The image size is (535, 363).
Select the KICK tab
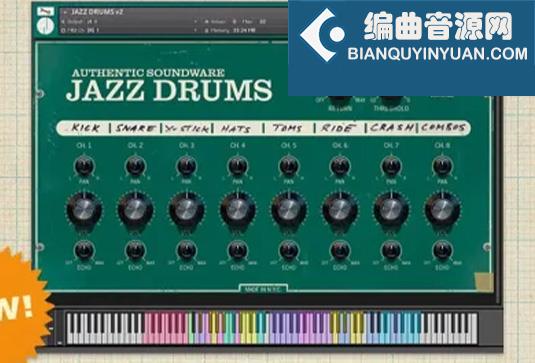click(x=84, y=128)
